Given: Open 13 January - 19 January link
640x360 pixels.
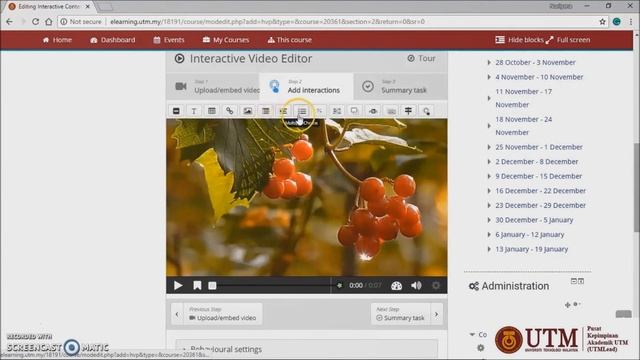Looking at the screenshot, I should pyautogui.click(x=531, y=249).
